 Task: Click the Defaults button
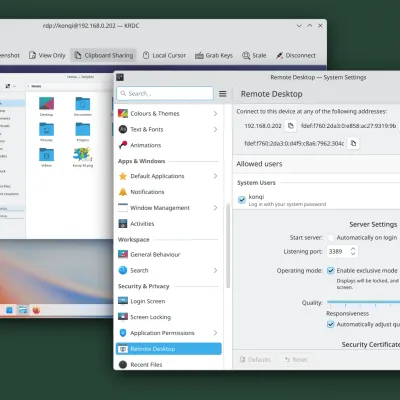256,360
